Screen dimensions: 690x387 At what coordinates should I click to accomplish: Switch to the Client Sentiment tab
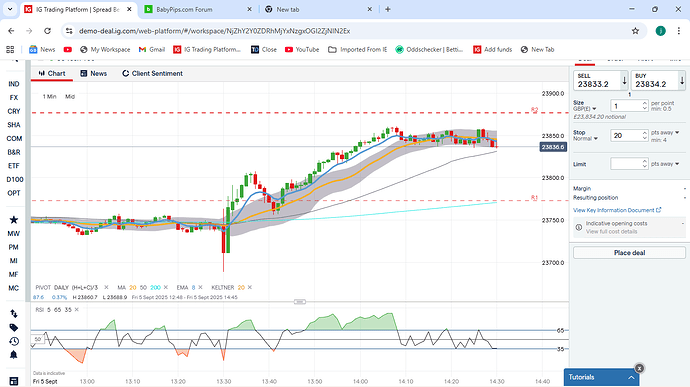click(152, 74)
